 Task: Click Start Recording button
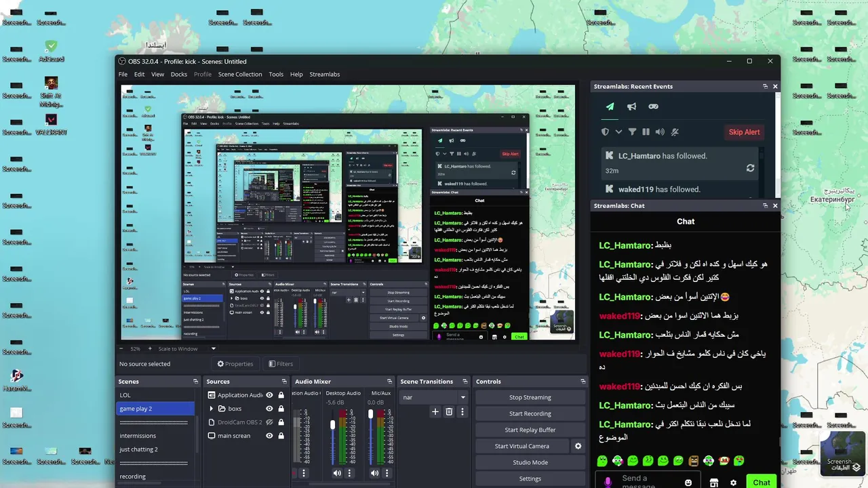tap(530, 413)
